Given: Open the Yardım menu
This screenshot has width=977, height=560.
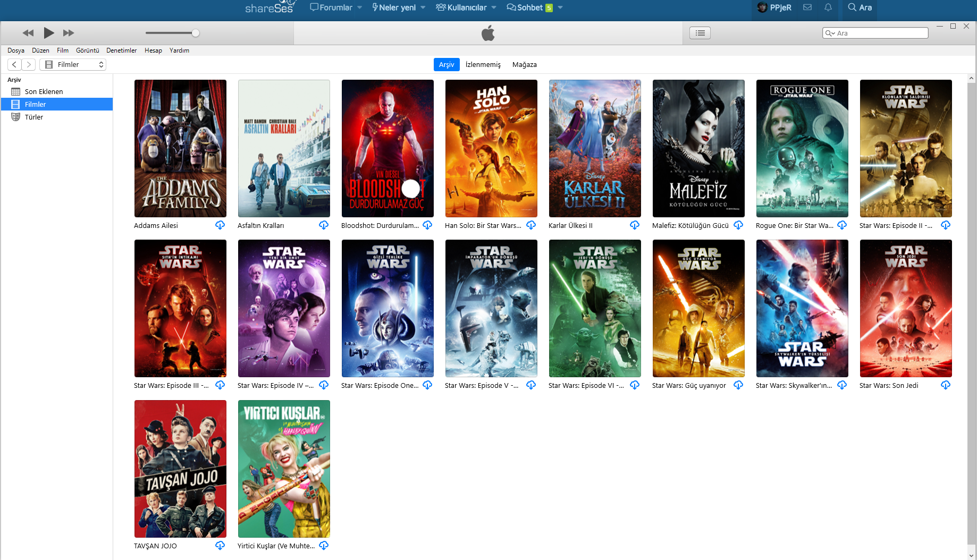Looking at the screenshot, I should [179, 50].
